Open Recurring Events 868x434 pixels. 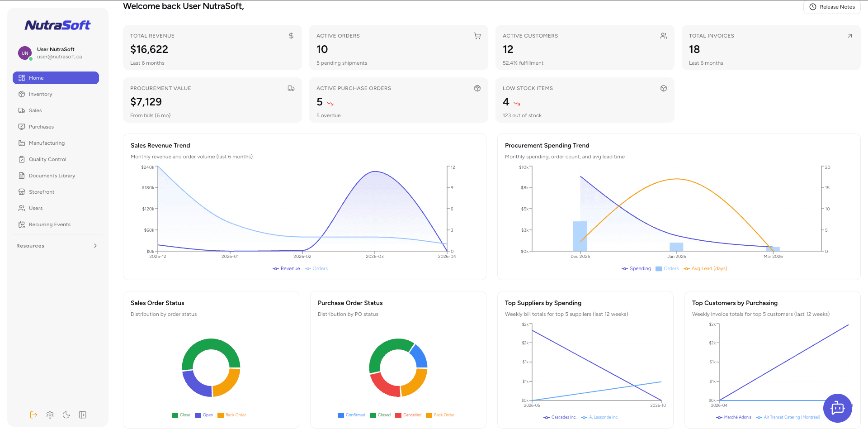[x=56, y=224]
